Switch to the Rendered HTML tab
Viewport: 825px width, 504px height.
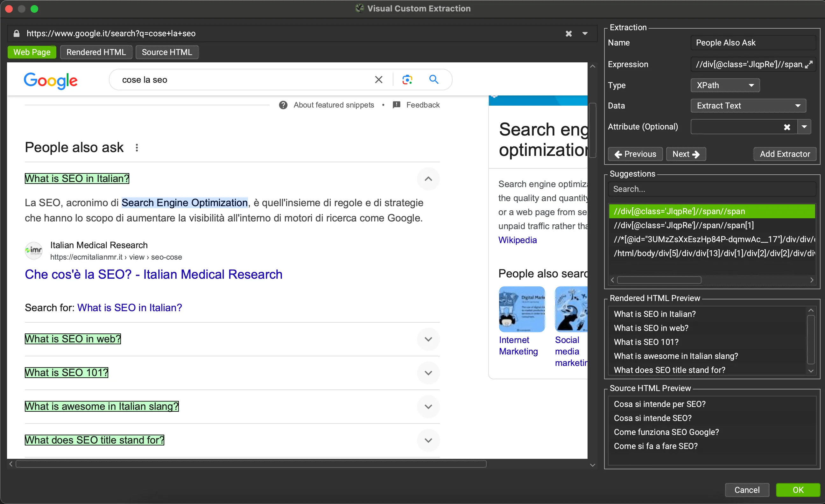(x=96, y=52)
